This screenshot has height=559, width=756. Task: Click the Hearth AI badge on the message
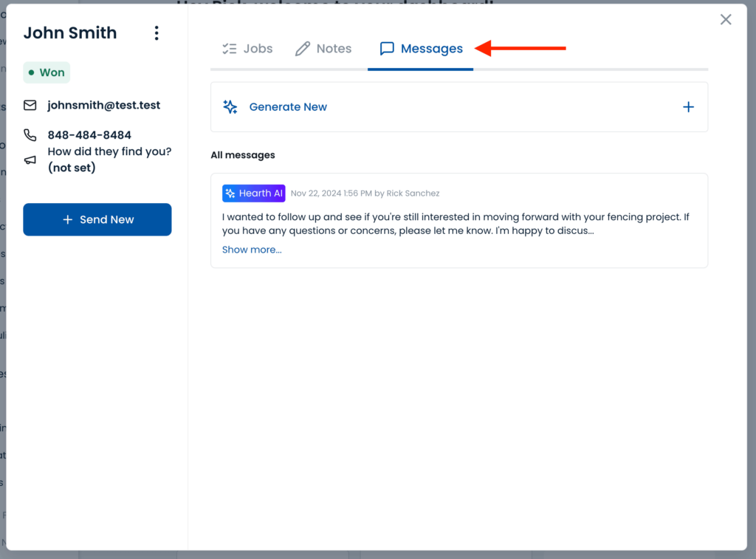tap(253, 193)
